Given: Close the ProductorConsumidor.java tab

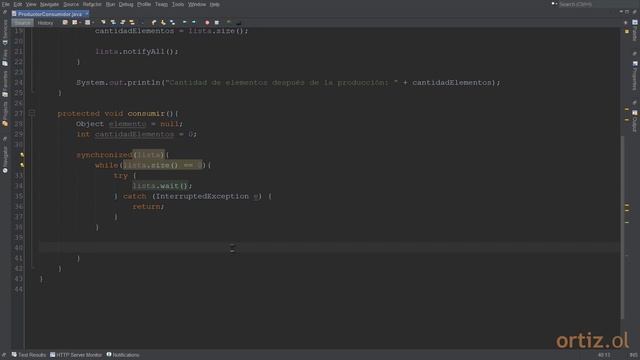Looking at the screenshot, I should point(87,13).
